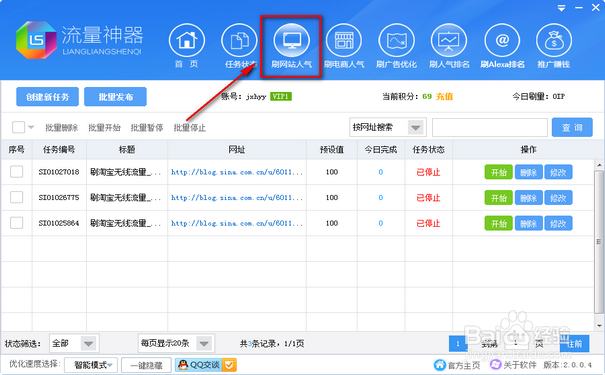The height and width of the screenshot is (375, 605).
Task: Start task SI01025864 with 开始
Action: [x=499, y=223]
